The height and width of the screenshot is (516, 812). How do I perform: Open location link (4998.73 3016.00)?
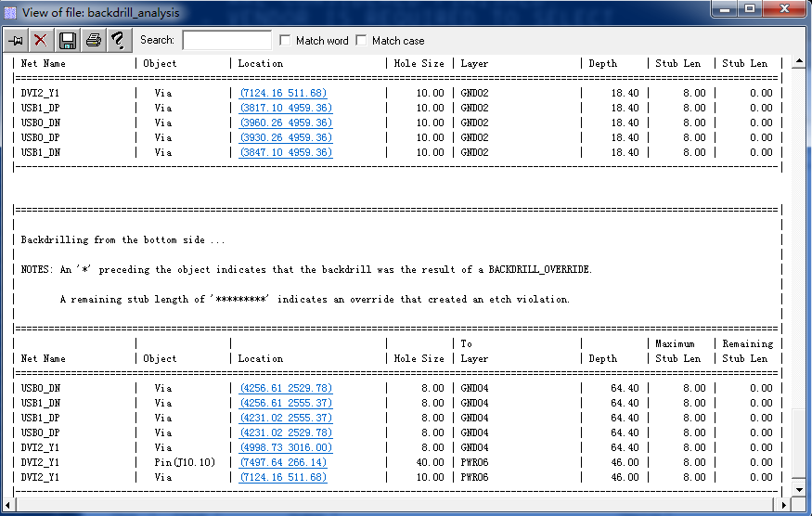pyautogui.click(x=286, y=447)
